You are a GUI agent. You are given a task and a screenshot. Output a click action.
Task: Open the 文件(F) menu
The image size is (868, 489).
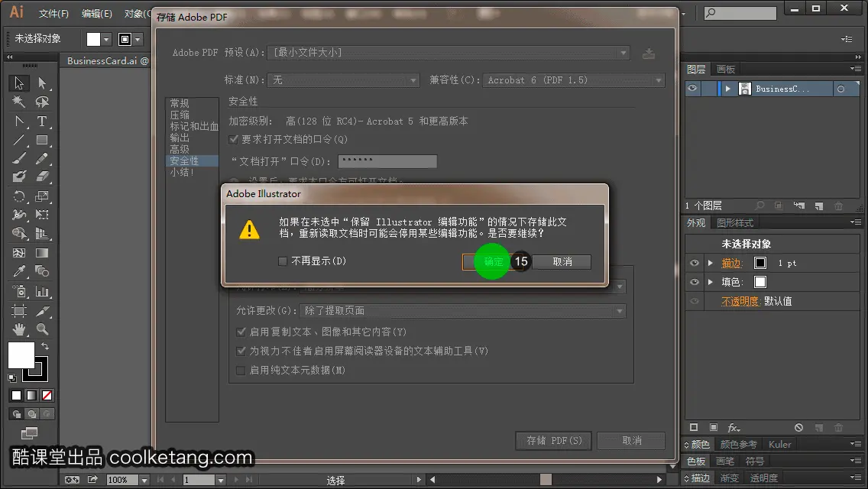53,13
